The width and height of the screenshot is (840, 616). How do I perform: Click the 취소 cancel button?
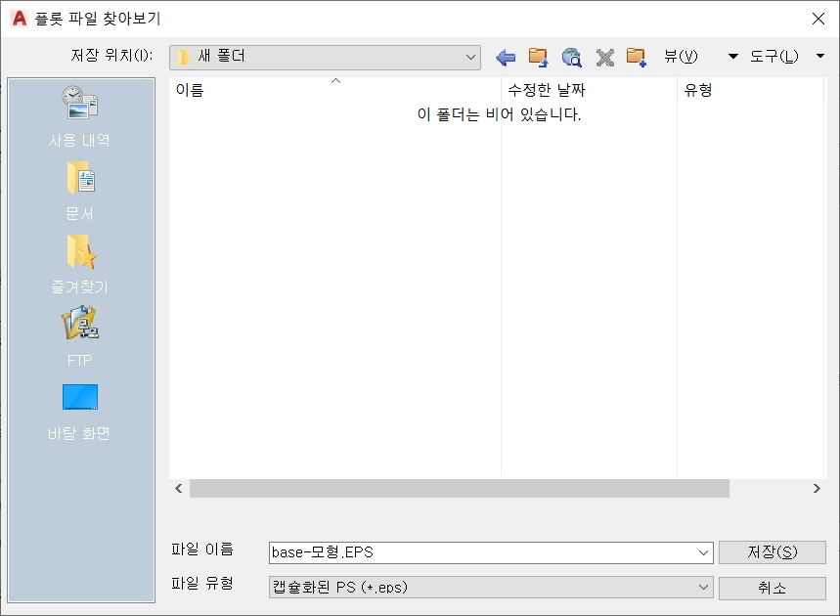pos(773,588)
